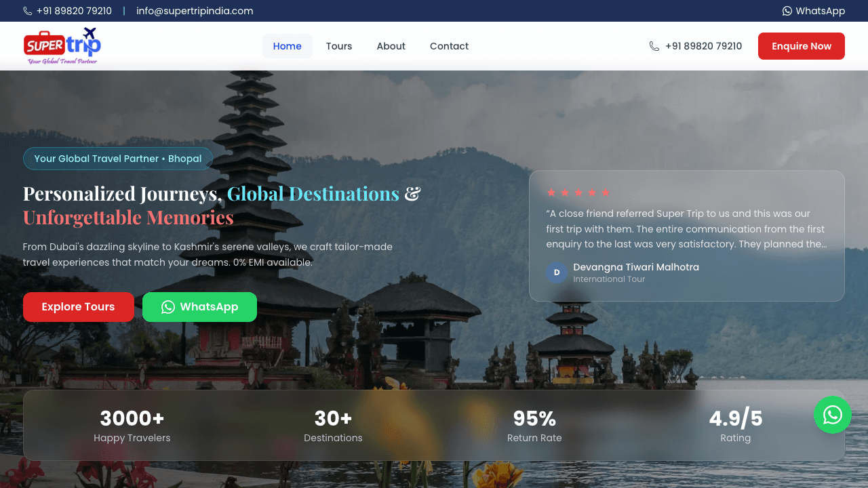Click the reviewer avatar with letter D
Image resolution: width=868 pixels, height=488 pixels.
tap(557, 272)
